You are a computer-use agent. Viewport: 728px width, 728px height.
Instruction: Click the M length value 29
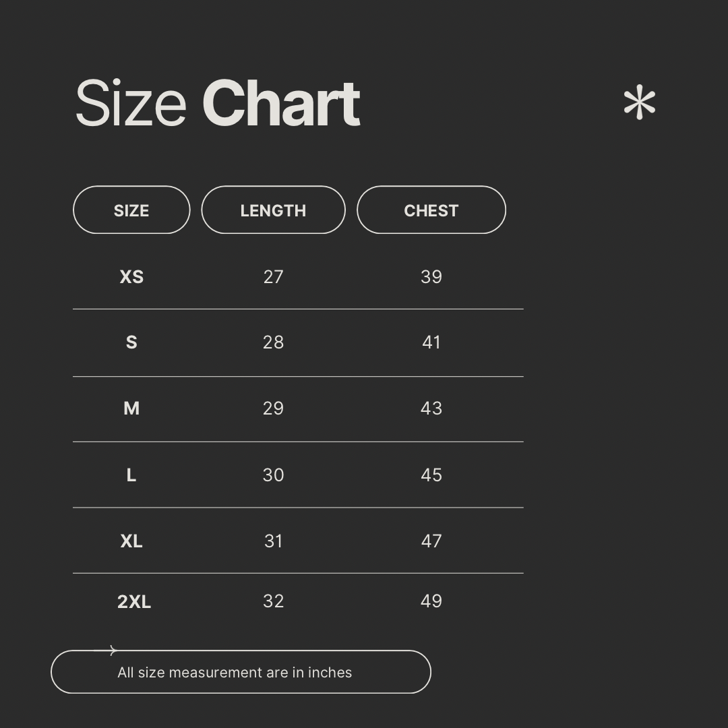coord(273,408)
